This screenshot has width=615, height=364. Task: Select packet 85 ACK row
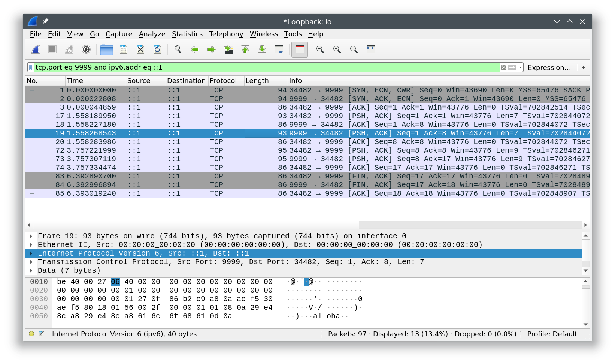tap(307, 193)
